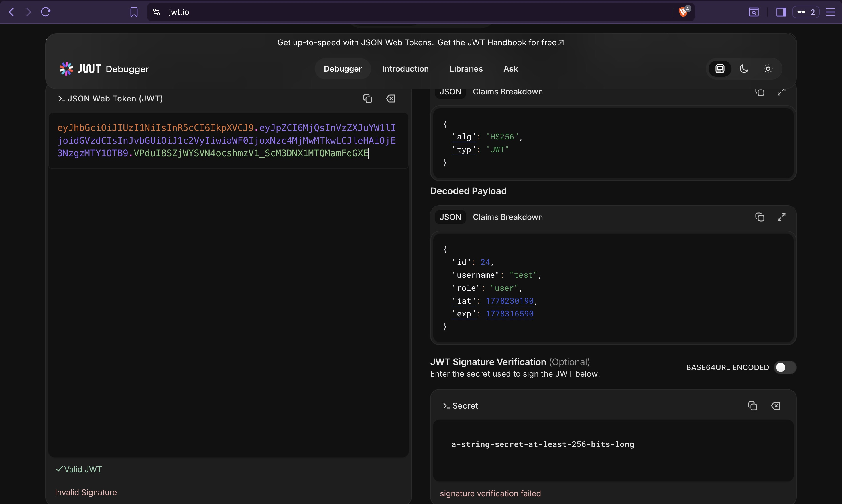The image size is (842, 504).
Task: Open the Libraries nav tab
Action: point(466,69)
